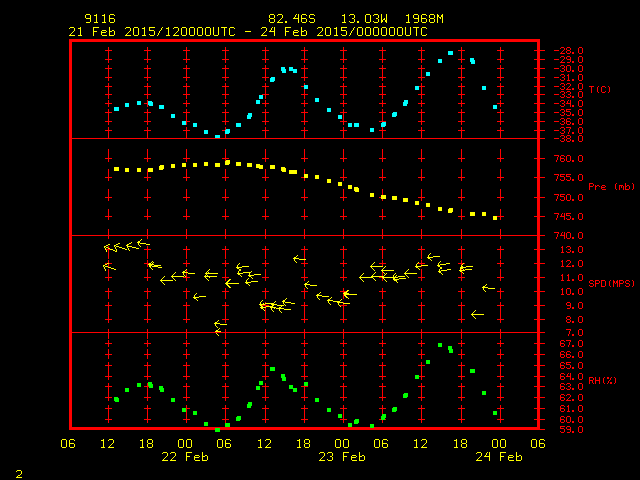640x480 pixels.
Task: Click the SPD(MPS) wind speed label
Action: [x=611, y=283]
